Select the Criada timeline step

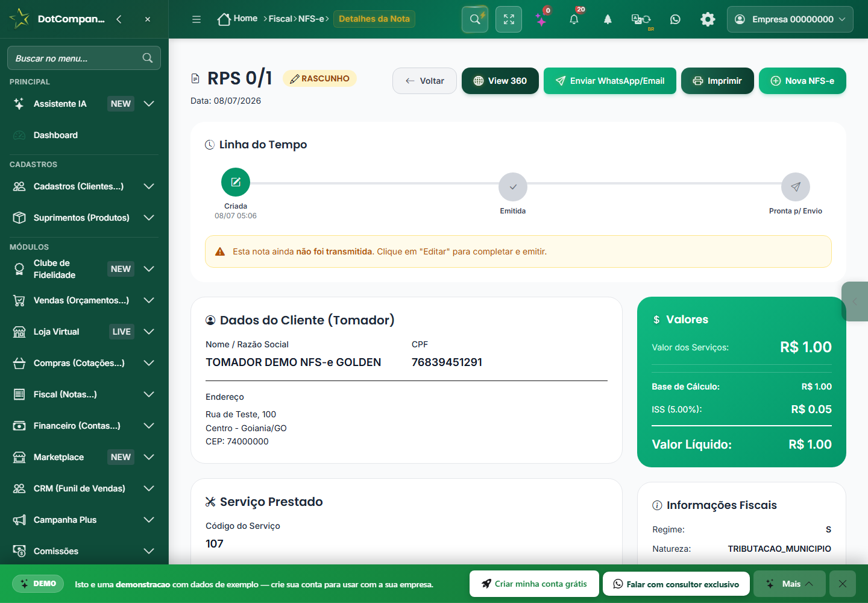point(236,182)
